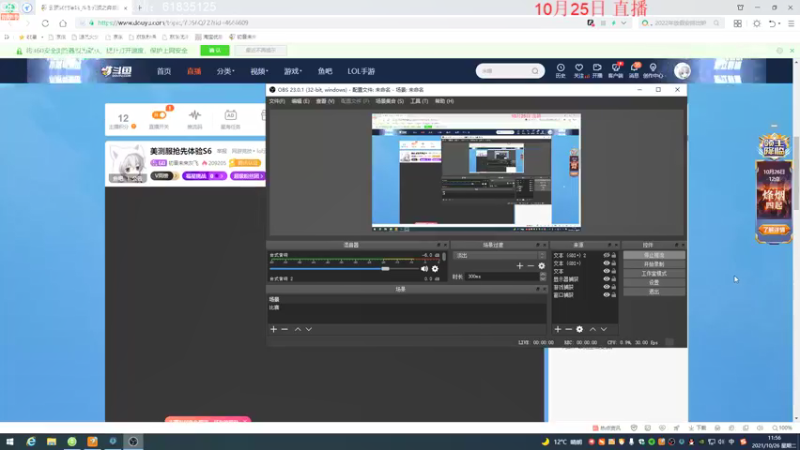Toggle the live broadcast switch
800x450 pixels.
point(159,115)
